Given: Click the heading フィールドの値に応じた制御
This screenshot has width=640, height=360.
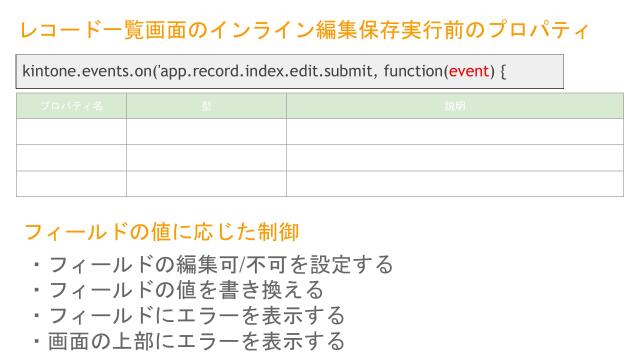Looking at the screenshot, I should click(x=162, y=232).
